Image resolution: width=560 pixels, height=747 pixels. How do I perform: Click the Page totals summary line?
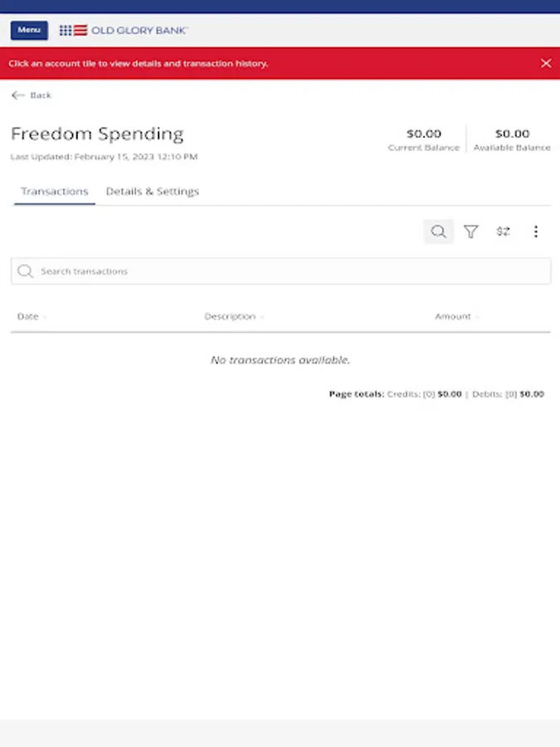coord(436,394)
